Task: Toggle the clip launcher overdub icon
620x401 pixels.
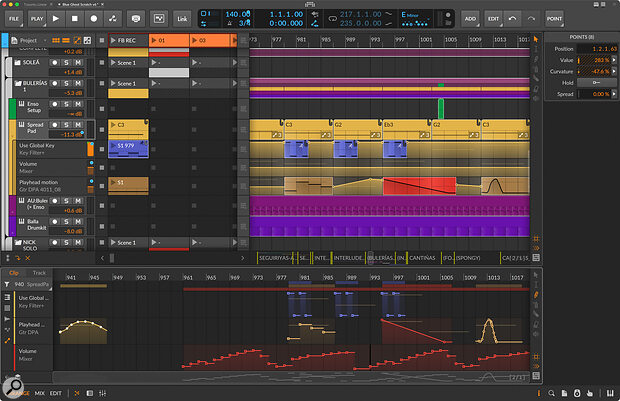Action: point(136,19)
